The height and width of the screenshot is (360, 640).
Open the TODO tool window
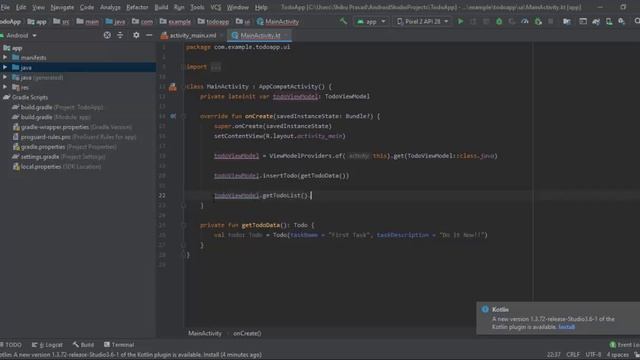pyautogui.click(x=11, y=345)
